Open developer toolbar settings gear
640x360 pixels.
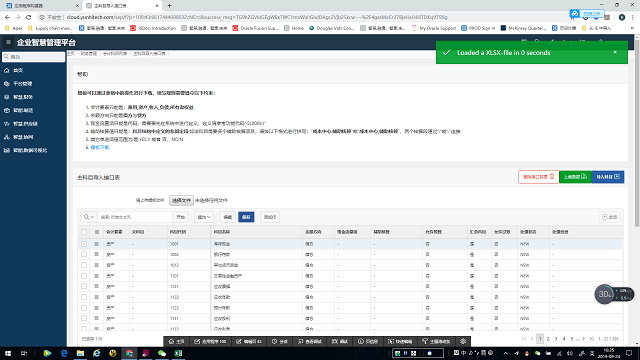point(463,341)
